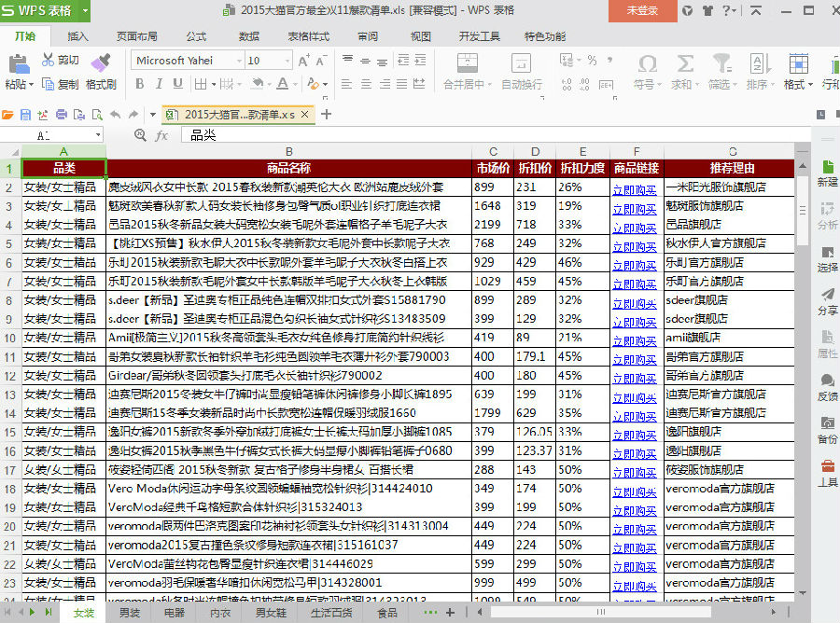Click 立即购买 link in row 10
This screenshot has width=840, height=623.
coord(635,341)
